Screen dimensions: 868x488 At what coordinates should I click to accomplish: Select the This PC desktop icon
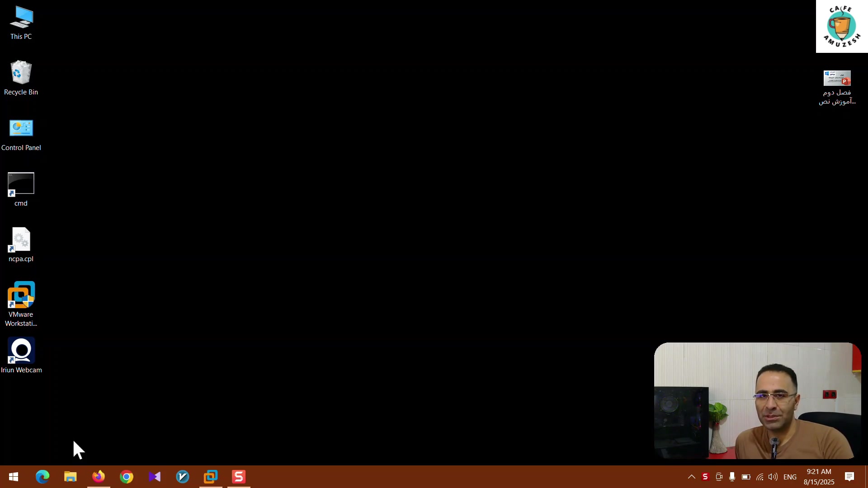tap(21, 18)
